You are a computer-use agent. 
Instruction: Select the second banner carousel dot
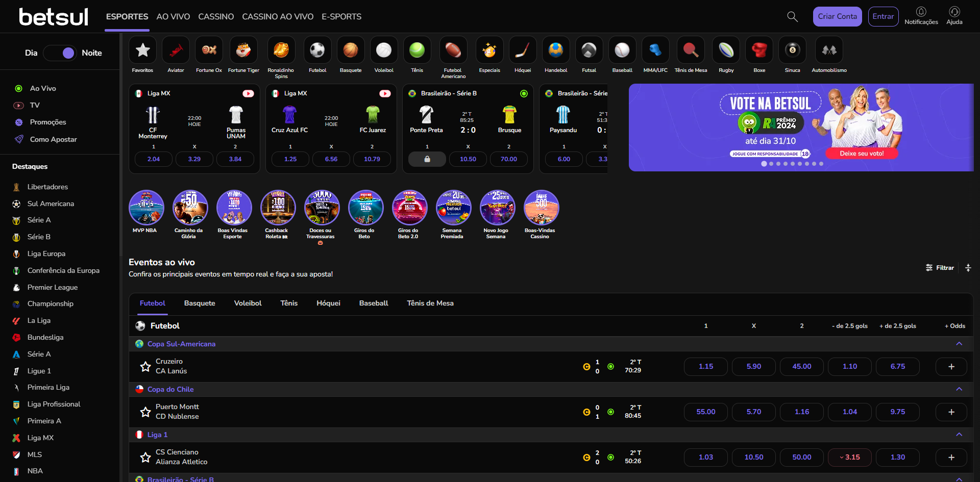(x=771, y=164)
